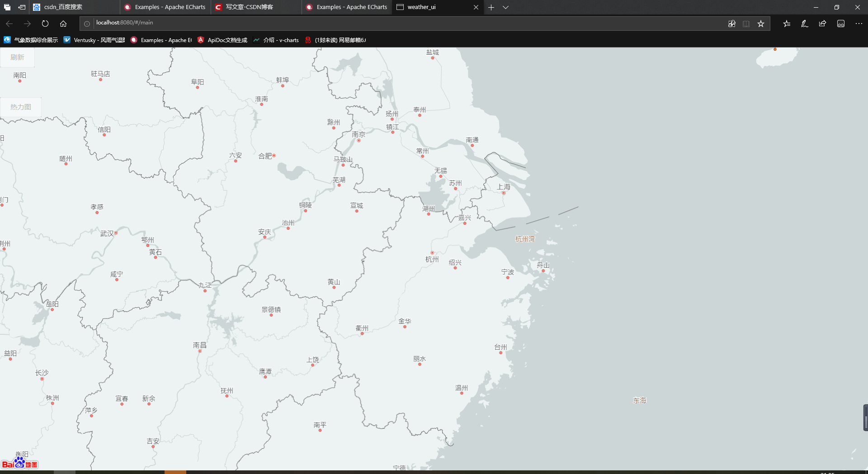Image resolution: width=868 pixels, height=474 pixels.
Task: Click the browser Back arrow
Action: pyautogui.click(x=9, y=24)
